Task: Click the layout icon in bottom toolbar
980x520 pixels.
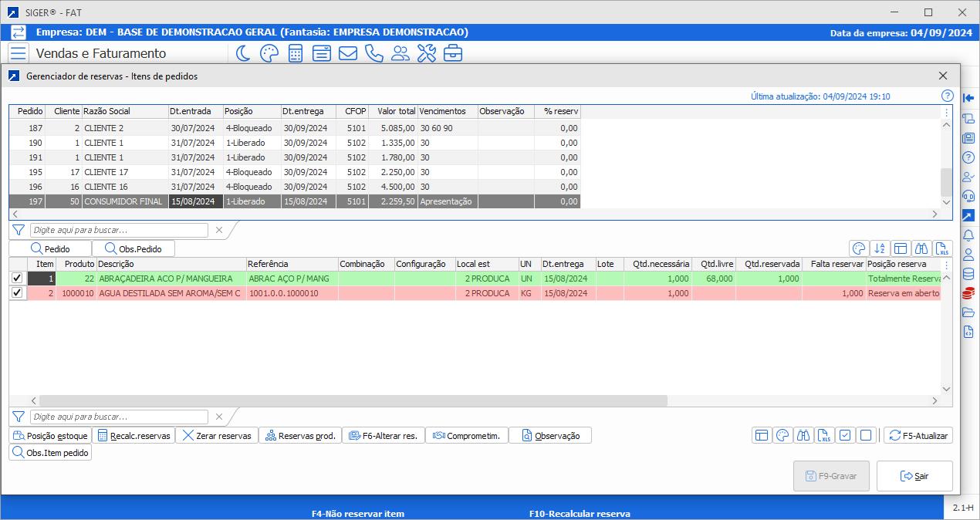Action: click(762, 435)
